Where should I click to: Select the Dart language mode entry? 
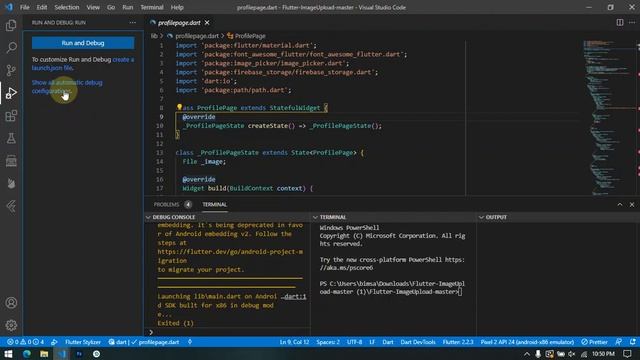(388, 342)
